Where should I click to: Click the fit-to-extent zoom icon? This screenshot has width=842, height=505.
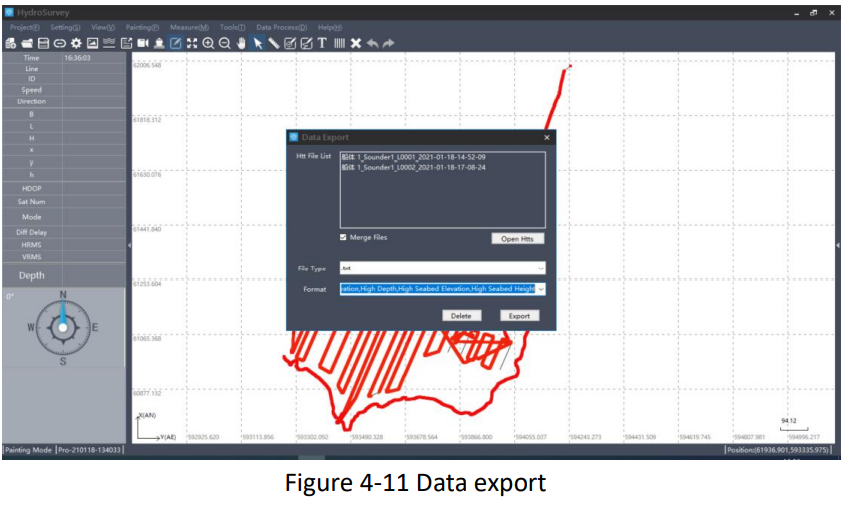192,44
